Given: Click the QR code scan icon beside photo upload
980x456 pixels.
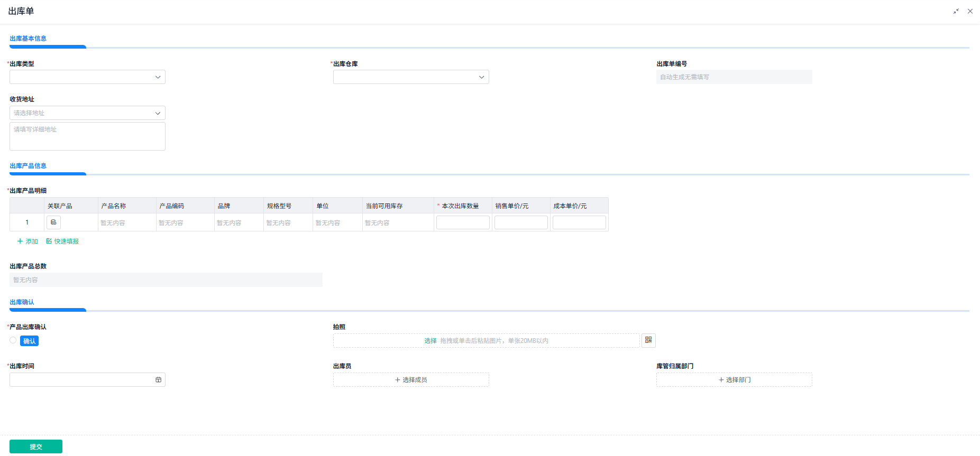Looking at the screenshot, I should pos(648,340).
